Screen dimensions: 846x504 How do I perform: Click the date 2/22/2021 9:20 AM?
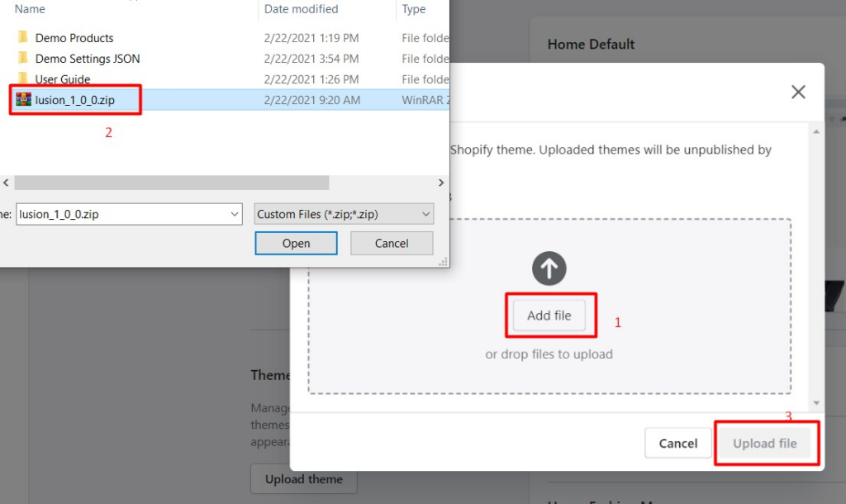click(x=311, y=100)
